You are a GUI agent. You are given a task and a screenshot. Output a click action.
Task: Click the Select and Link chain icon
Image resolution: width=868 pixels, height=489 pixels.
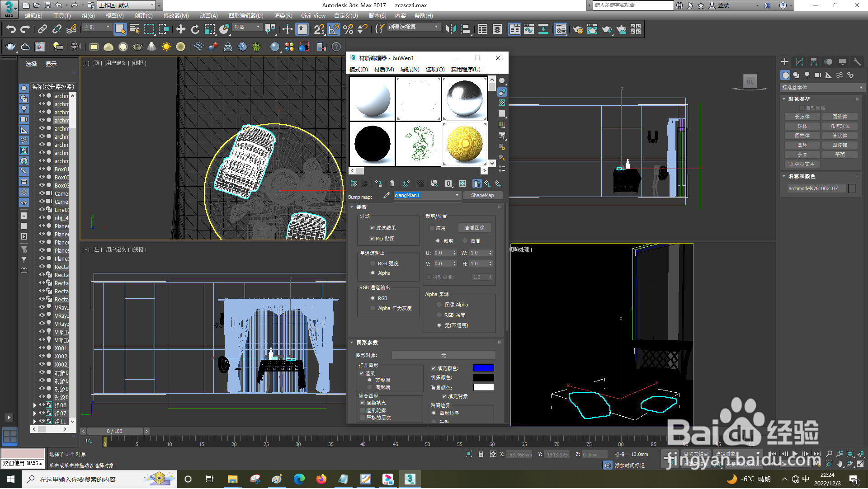click(x=42, y=29)
